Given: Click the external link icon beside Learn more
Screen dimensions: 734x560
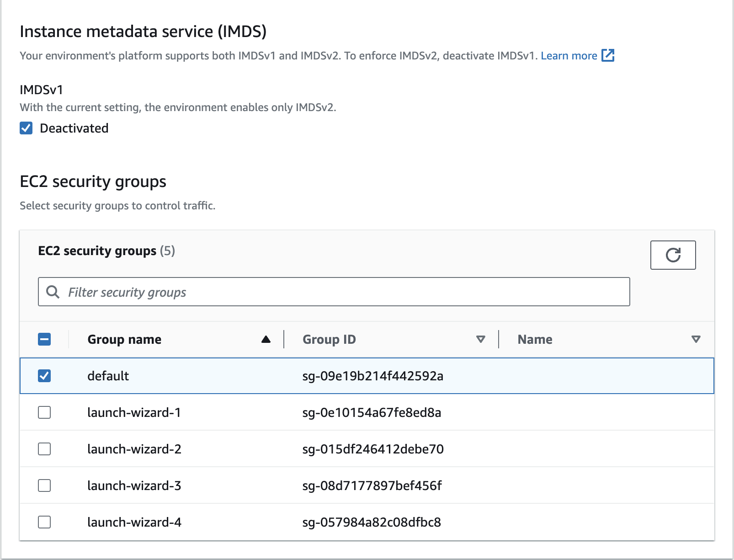Looking at the screenshot, I should tap(608, 55).
